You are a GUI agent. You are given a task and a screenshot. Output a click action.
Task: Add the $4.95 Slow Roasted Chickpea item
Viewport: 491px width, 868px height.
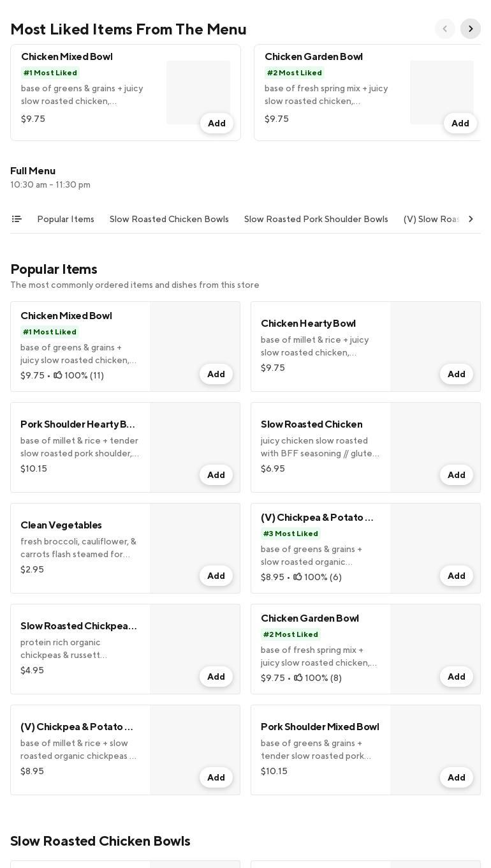tap(216, 677)
